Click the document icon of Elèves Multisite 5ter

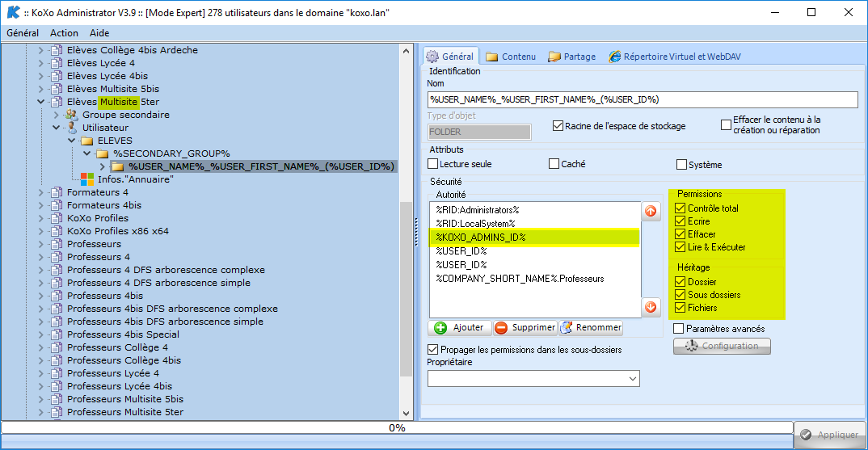pyautogui.click(x=56, y=102)
